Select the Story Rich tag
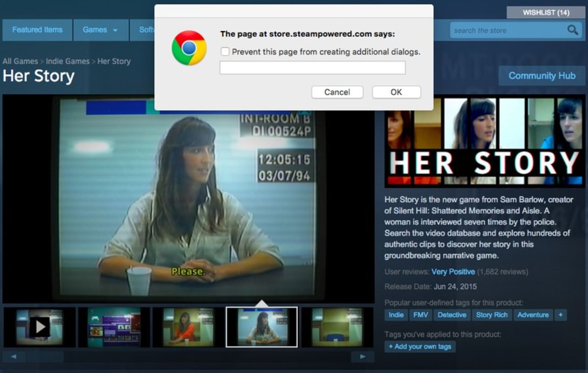This screenshot has width=588, height=373. [492, 315]
